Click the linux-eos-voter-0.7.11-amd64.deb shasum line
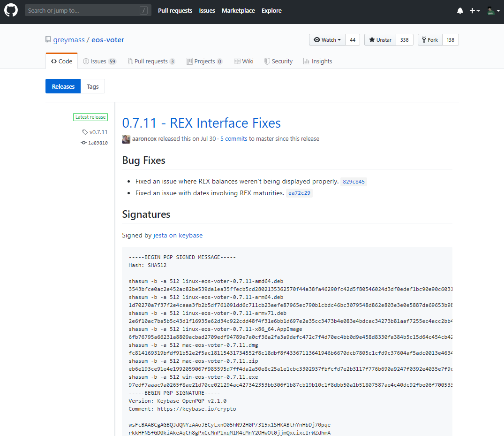The image size is (504, 436). tap(206, 281)
